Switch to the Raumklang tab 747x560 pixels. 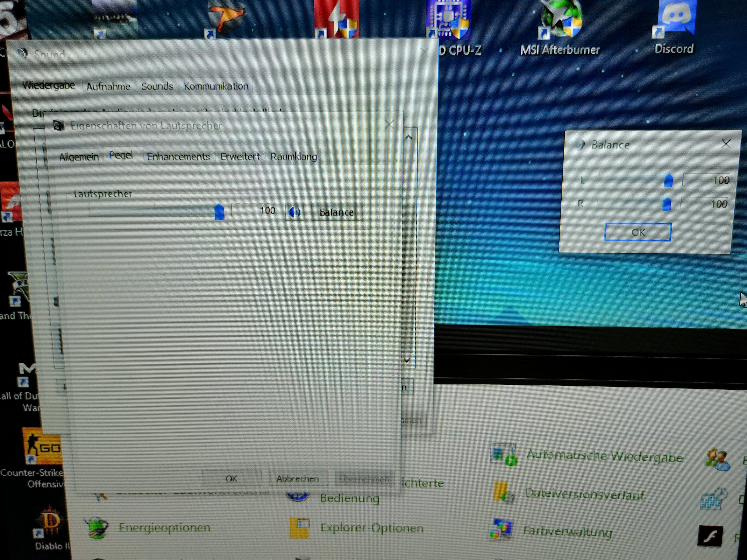tap(294, 157)
